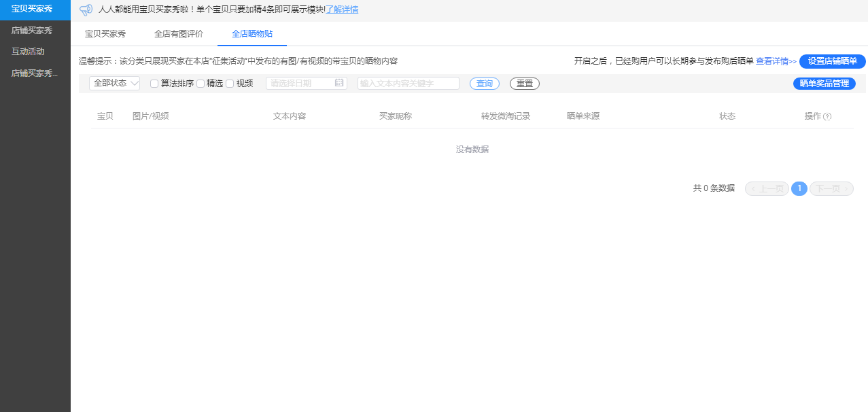Viewport: 868px width, 412px height.
Task: Check the 视频 filter checkbox
Action: click(230, 84)
